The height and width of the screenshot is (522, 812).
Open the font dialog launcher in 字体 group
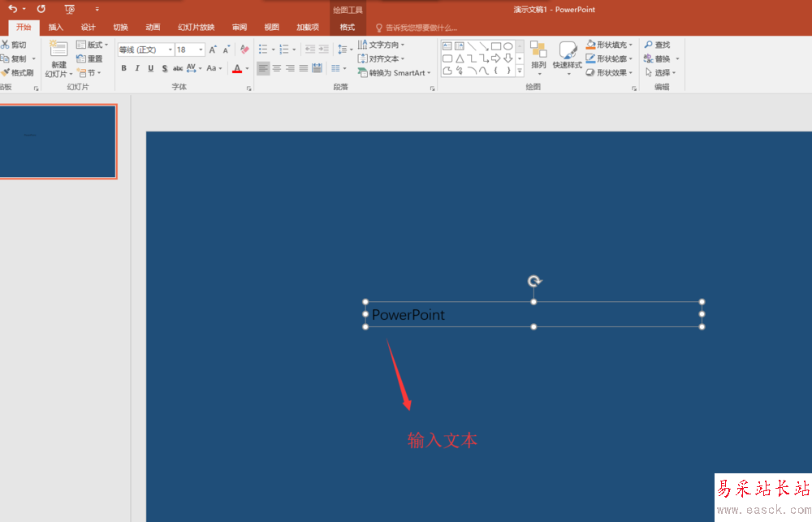[249, 88]
